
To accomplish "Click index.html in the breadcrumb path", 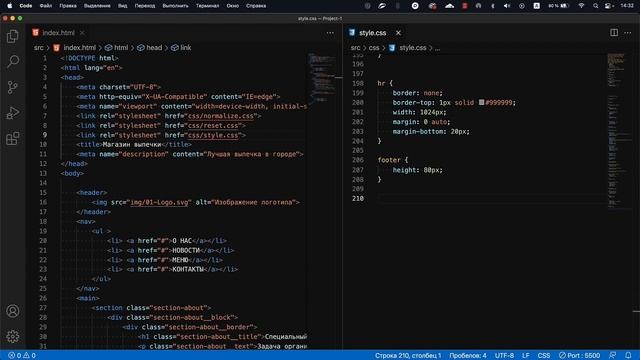I will click(80, 48).
